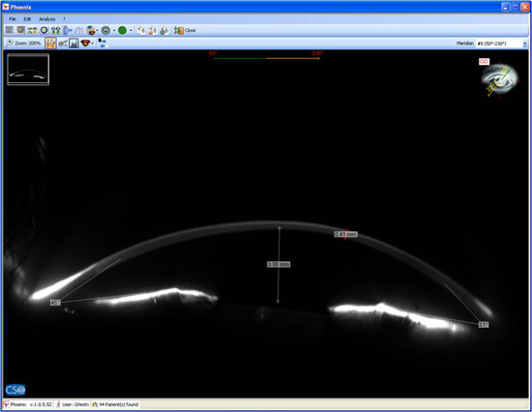Screen dimensions: 532x412
Task: Expand the red shape icon dropdown arrow
Action: click(92, 44)
